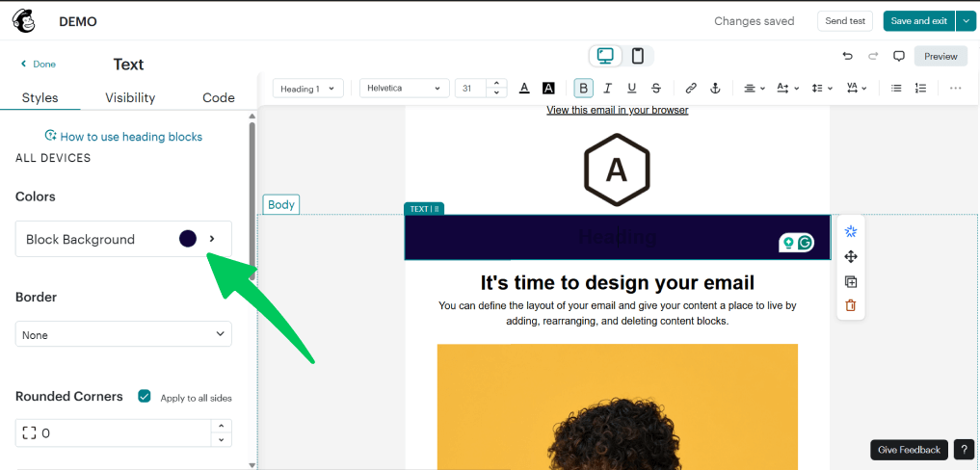Toggle bold formatting off
Viewport: 980px width, 470px height.
coord(583,88)
